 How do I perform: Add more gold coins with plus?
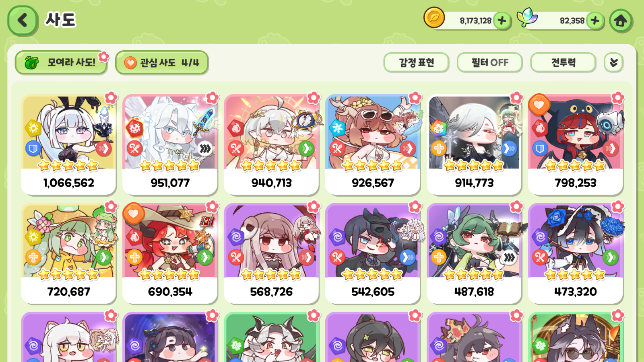tap(502, 21)
